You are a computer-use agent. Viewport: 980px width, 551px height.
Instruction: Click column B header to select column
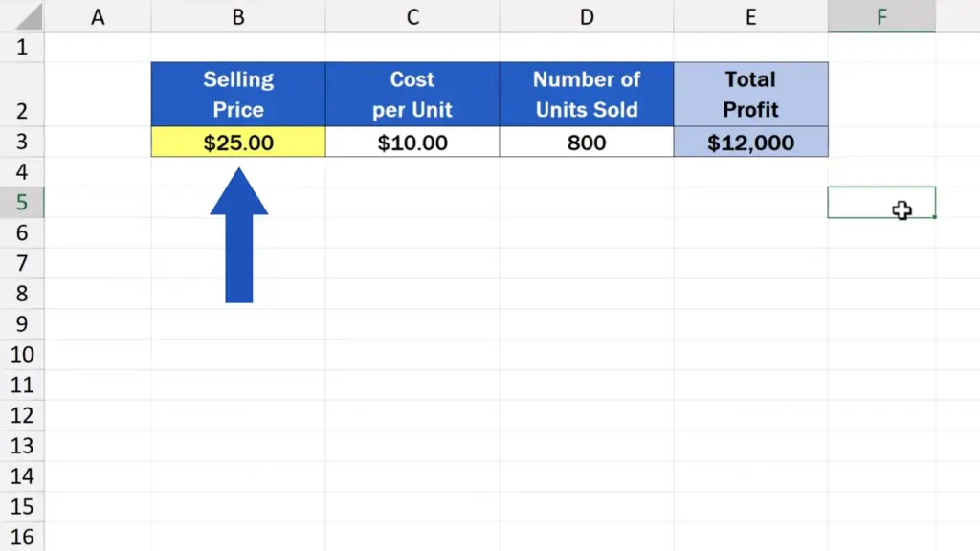238,16
